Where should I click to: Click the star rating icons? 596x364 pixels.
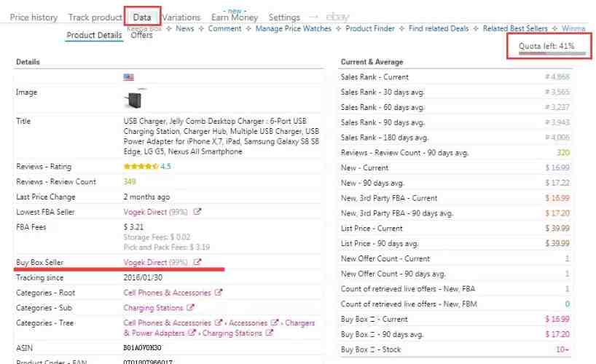(x=141, y=167)
